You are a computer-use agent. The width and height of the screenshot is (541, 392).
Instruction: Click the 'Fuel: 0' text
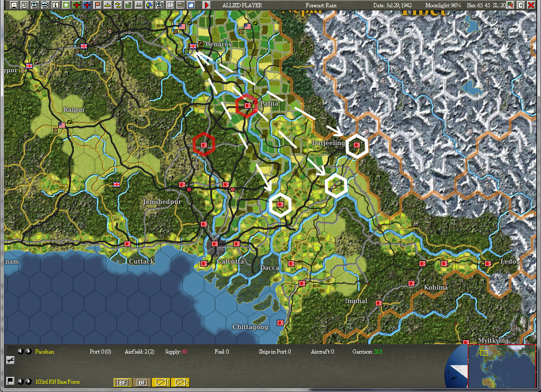(x=222, y=351)
